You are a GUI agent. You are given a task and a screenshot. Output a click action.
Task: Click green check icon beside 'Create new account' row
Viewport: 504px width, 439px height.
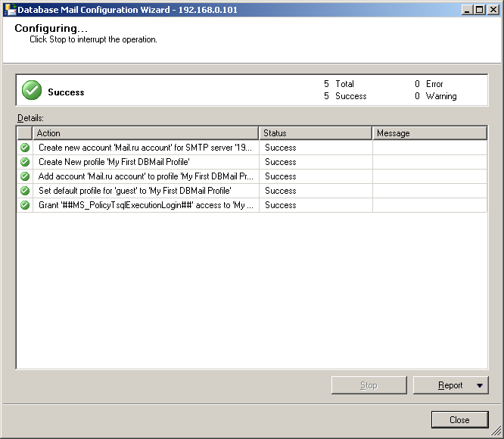click(25, 148)
